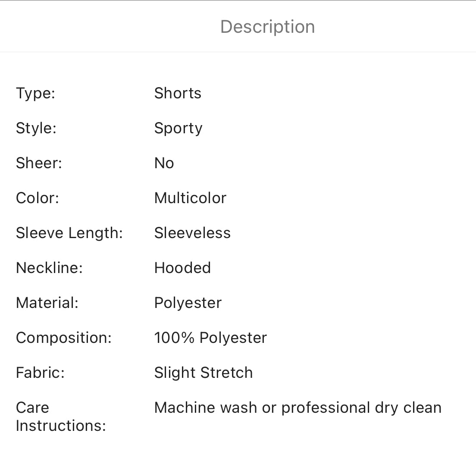Click the 'Type:' label
The width and height of the screenshot is (476, 449).
(x=35, y=93)
